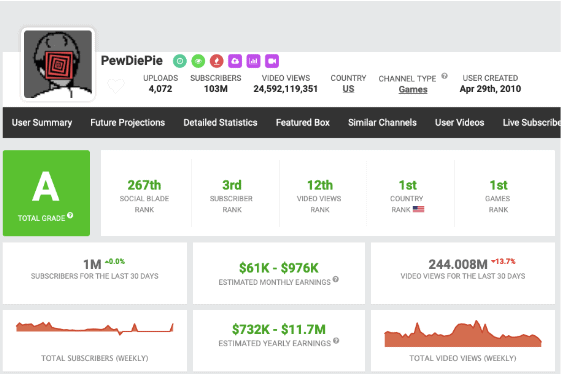This screenshot has height=376, width=561.
Task: Click the PewDiePie channel avatar
Action: pyautogui.click(x=58, y=64)
